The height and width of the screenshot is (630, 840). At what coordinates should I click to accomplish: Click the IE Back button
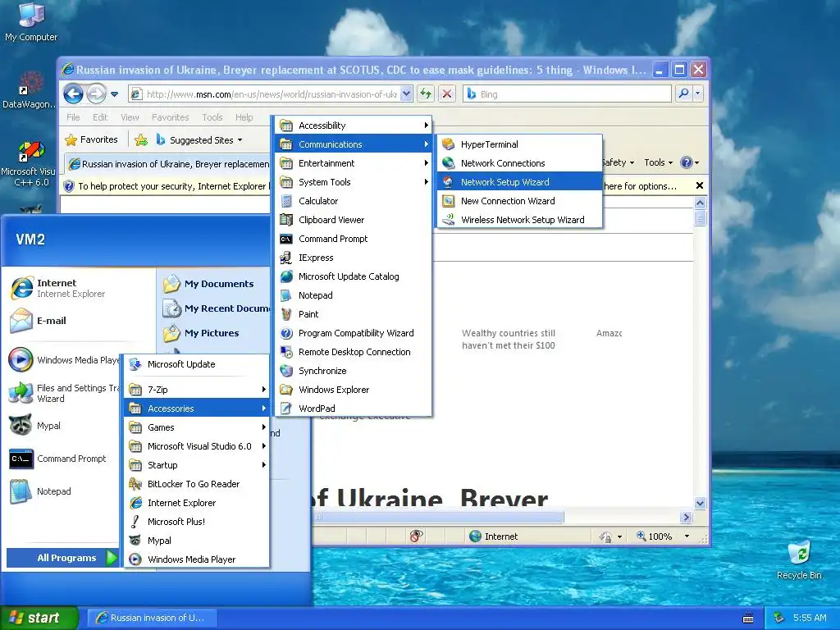73,94
